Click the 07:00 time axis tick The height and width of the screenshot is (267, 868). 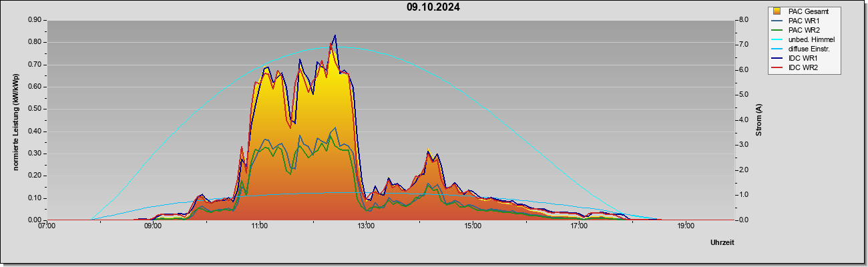[47, 226]
